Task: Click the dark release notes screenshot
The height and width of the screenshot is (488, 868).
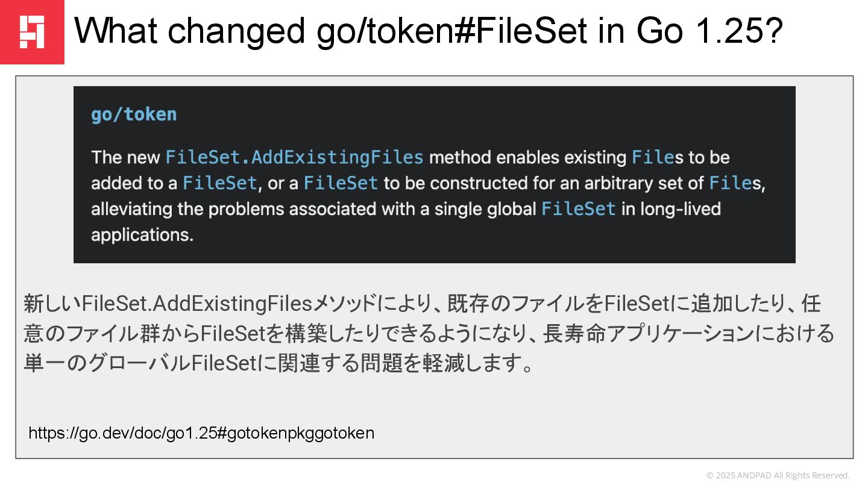Action: pos(434,175)
